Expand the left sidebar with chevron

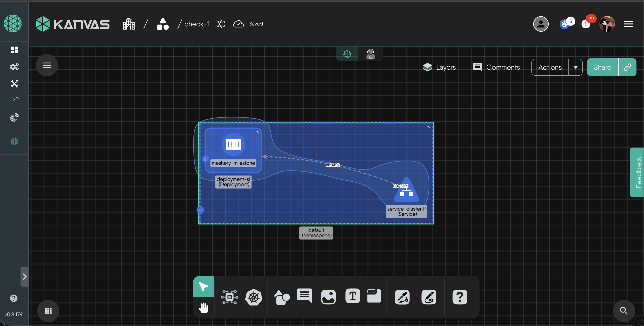[x=25, y=277]
